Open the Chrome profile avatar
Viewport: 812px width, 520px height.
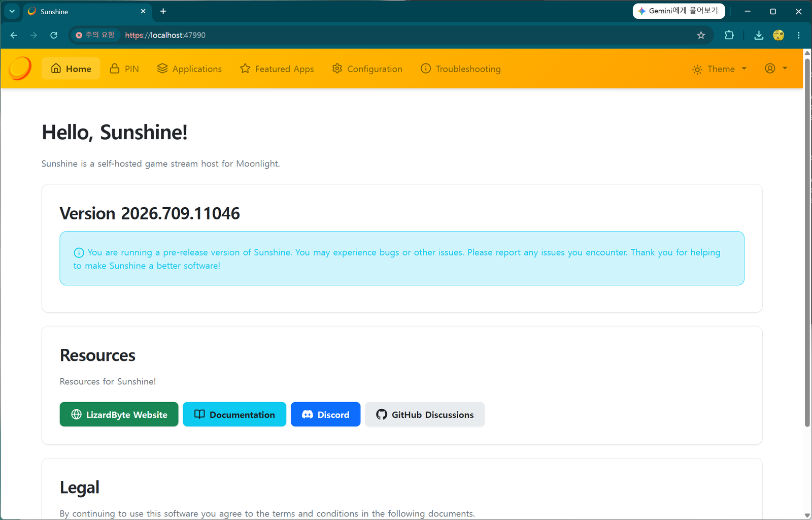(x=779, y=35)
